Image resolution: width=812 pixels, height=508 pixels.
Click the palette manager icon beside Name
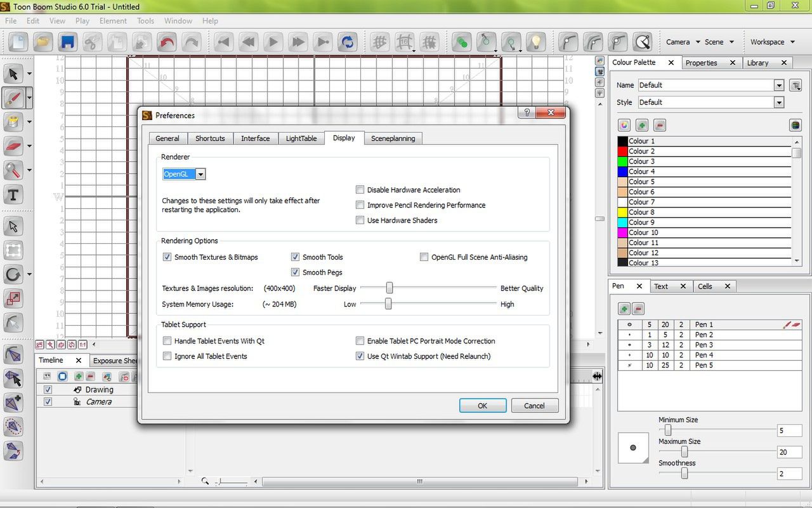click(796, 85)
